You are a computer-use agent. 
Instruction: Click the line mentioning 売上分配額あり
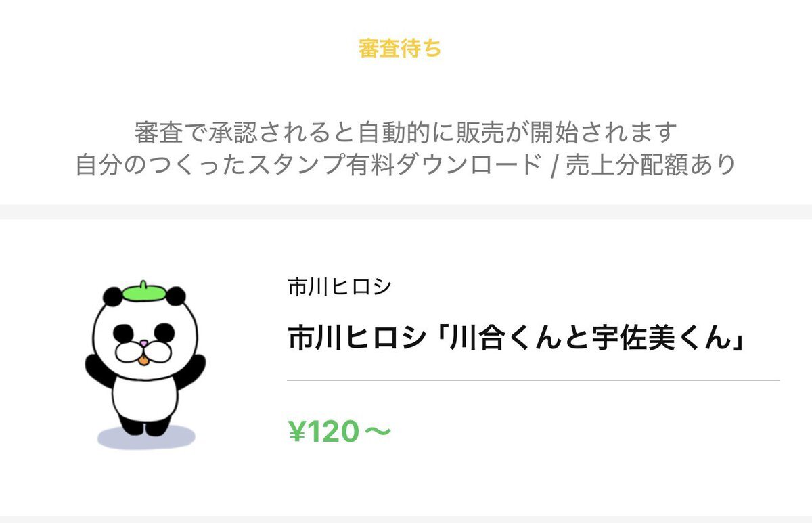pyautogui.click(x=405, y=165)
